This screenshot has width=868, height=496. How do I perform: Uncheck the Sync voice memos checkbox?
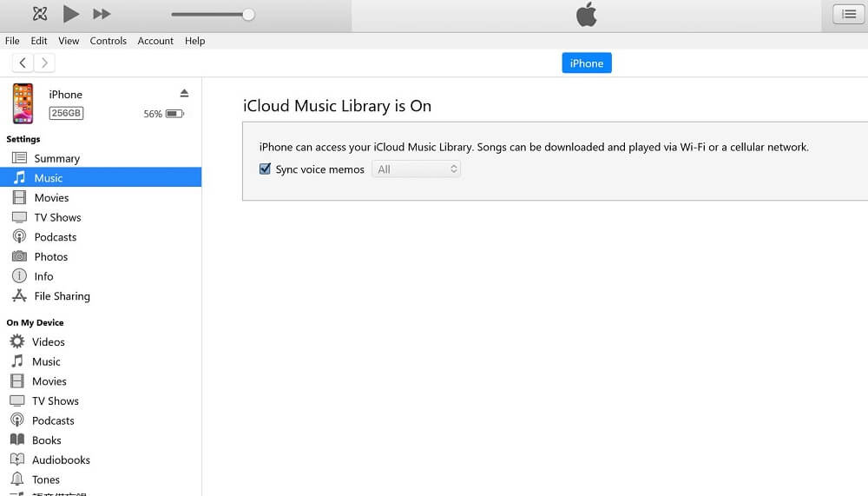266,169
